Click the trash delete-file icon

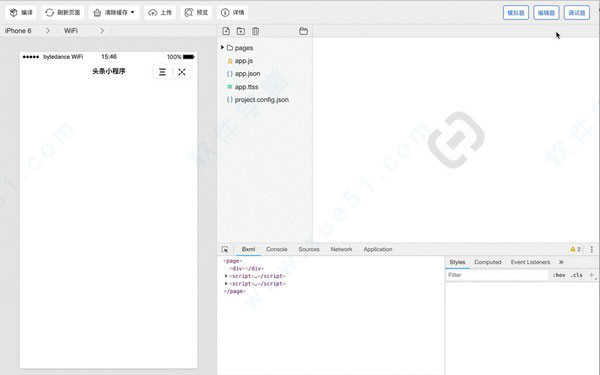[x=256, y=31]
